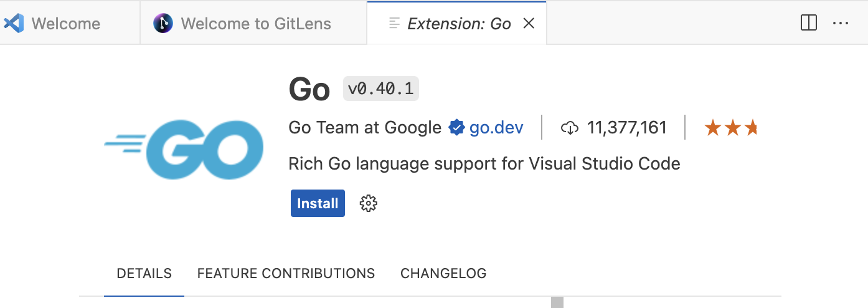Split the editor to the right
Viewport: 868px width, 308px height.
click(x=808, y=24)
